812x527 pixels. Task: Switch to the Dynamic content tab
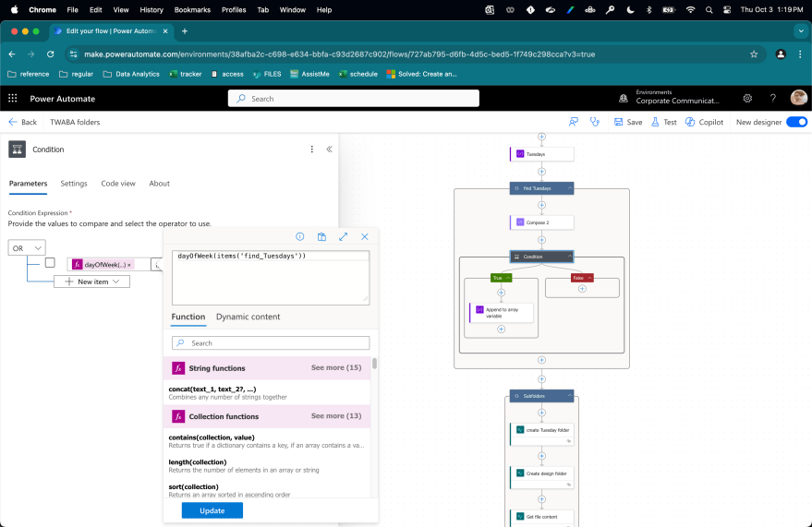pos(248,317)
